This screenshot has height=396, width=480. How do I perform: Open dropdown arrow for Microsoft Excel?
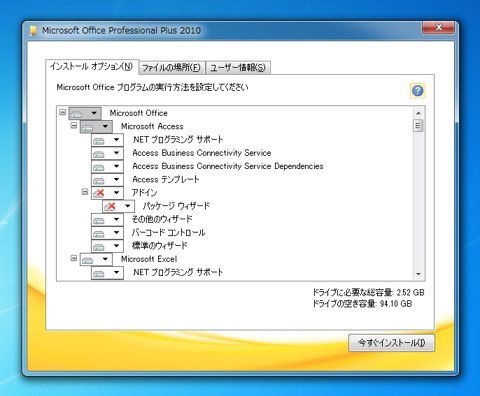(105, 259)
